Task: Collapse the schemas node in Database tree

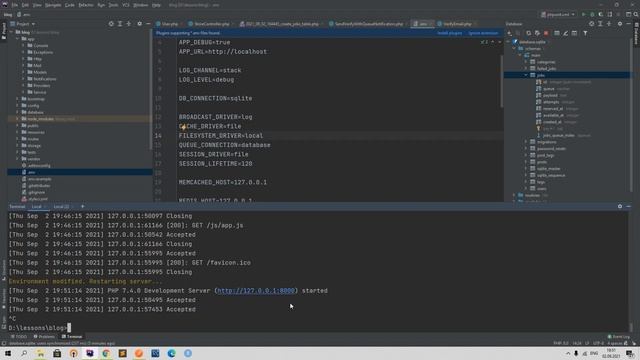Action: (514, 49)
